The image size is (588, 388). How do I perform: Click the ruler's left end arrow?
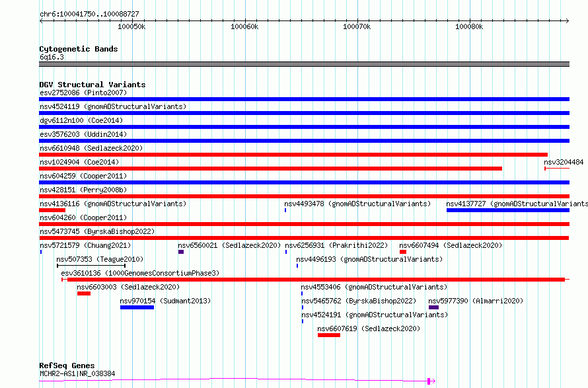coord(41,20)
